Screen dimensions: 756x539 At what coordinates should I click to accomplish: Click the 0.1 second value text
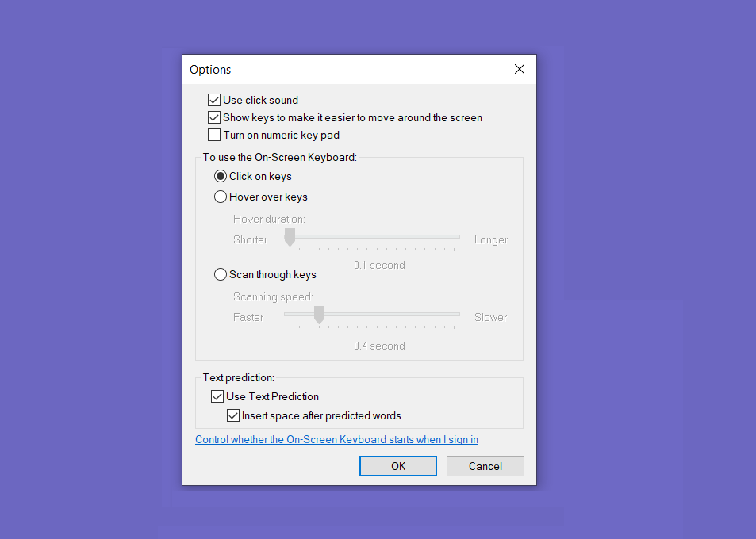[x=379, y=265]
